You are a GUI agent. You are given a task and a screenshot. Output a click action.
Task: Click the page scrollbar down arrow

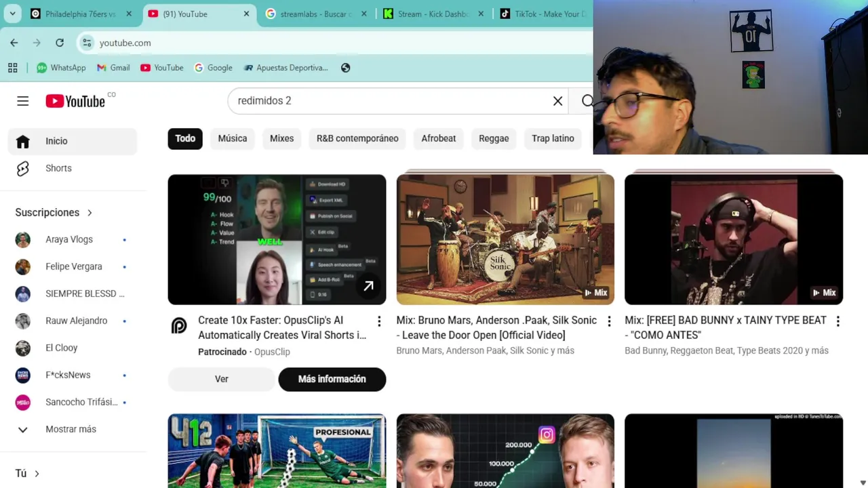pos(863,483)
